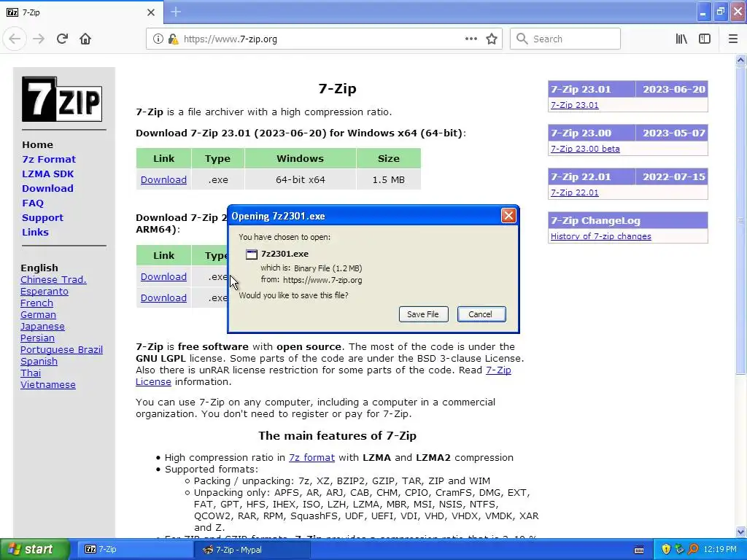The width and height of the screenshot is (747, 560).
Task: Open 7-Zip 23.00 beta link
Action: (585, 149)
